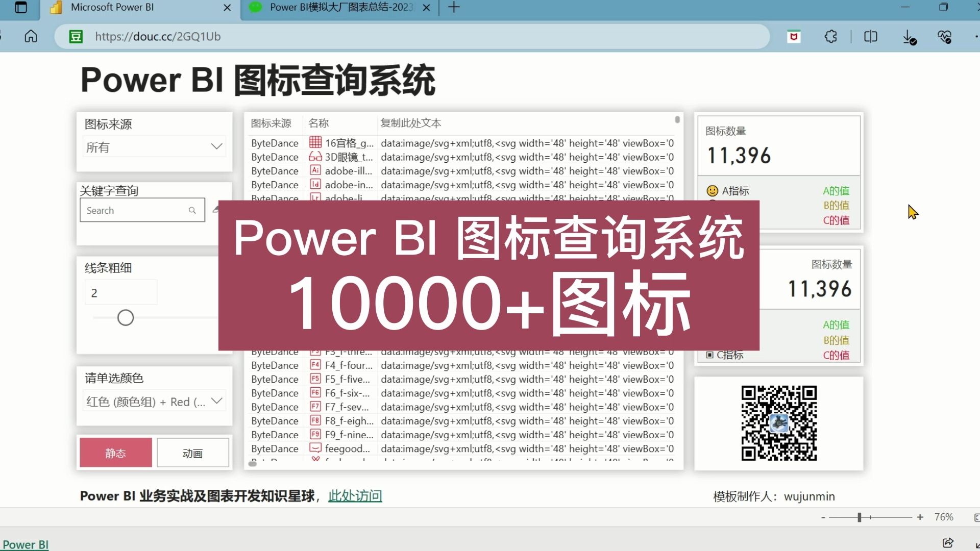Select the adobe-ill Ai icon

click(x=315, y=170)
